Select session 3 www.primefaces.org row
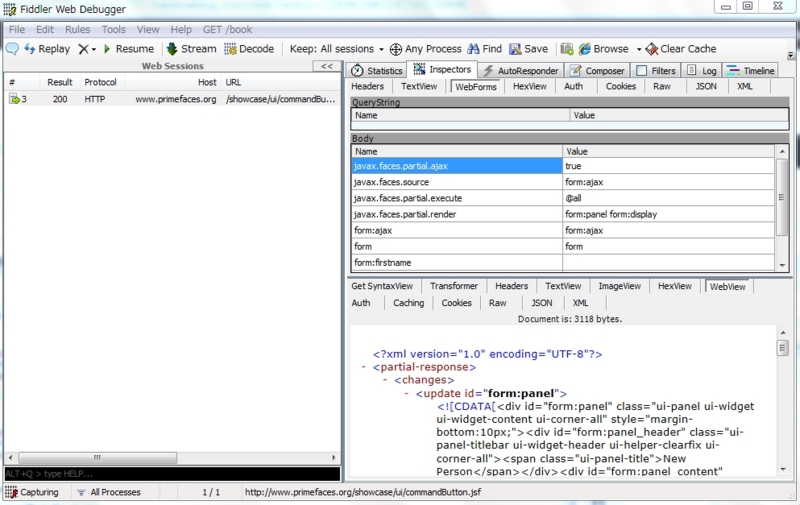The width and height of the screenshot is (800, 505). (x=172, y=99)
